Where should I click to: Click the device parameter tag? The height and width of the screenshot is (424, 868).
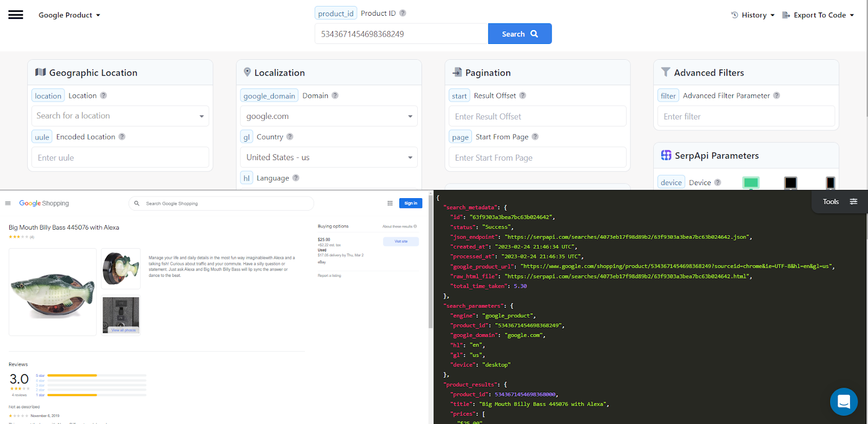tap(671, 183)
